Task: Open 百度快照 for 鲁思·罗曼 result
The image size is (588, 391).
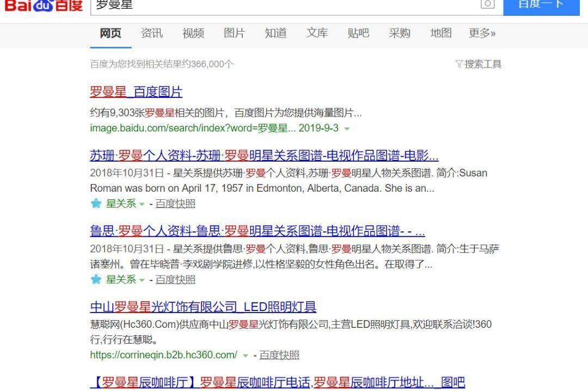Action: [175, 279]
